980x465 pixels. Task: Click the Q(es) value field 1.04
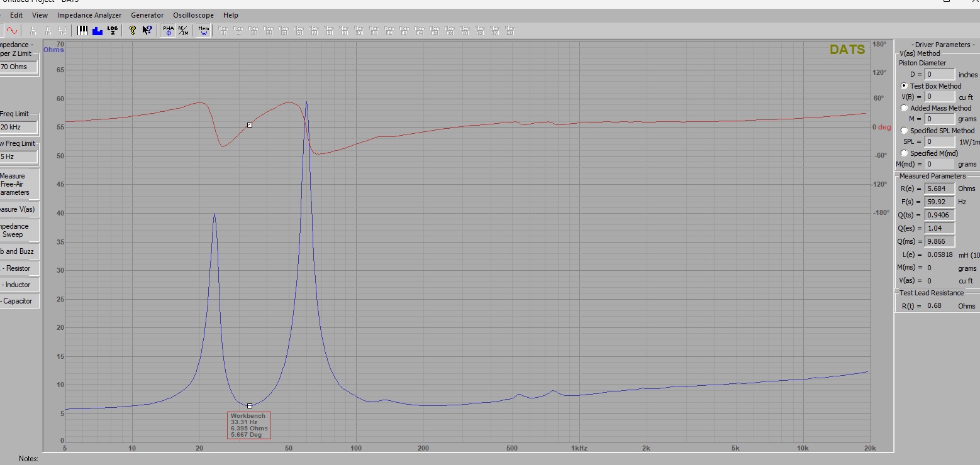[x=940, y=228]
